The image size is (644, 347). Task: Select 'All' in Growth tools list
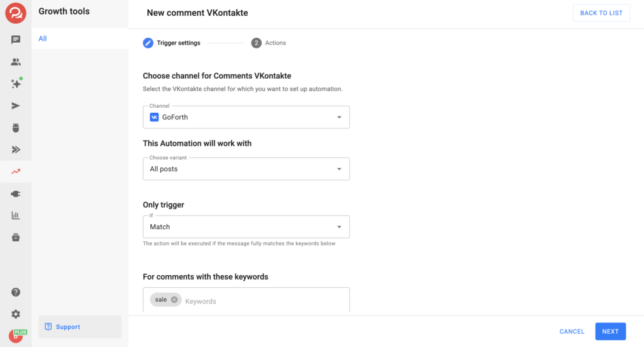point(43,38)
